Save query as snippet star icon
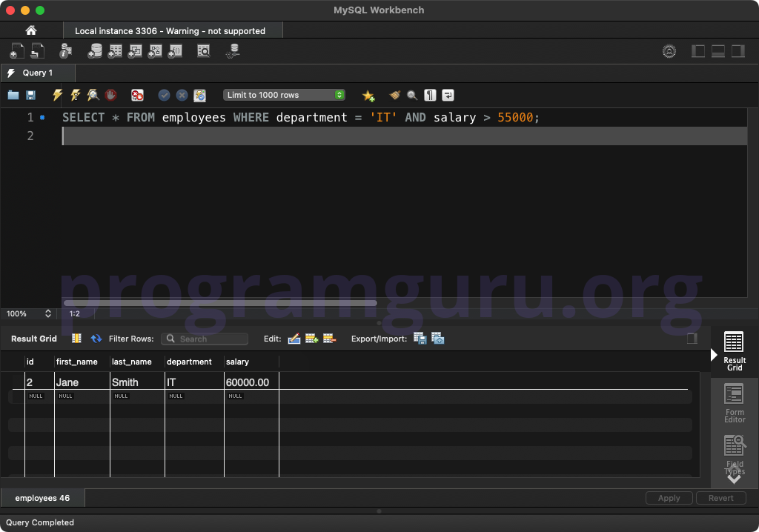Image resolution: width=759 pixels, height=532 pixels. click(368, 96)
